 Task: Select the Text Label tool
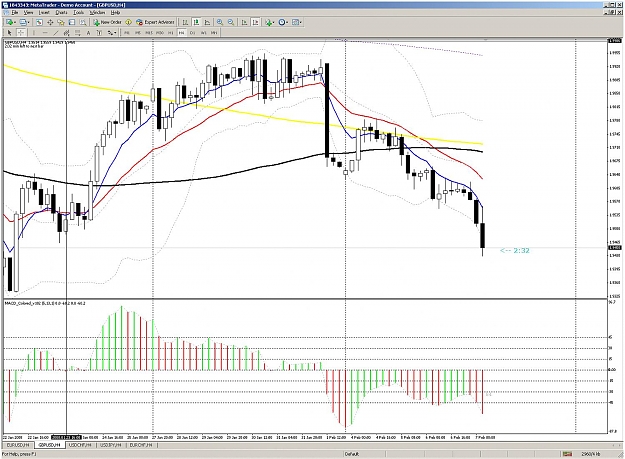99,33
